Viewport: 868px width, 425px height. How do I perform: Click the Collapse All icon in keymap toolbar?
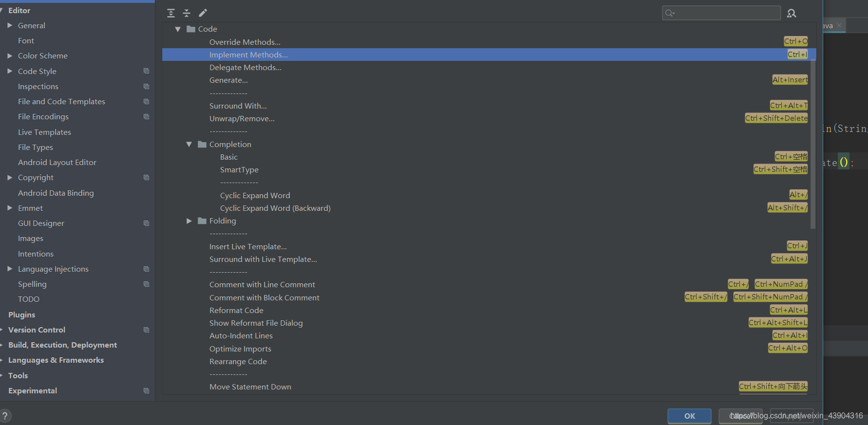point(187,13)
